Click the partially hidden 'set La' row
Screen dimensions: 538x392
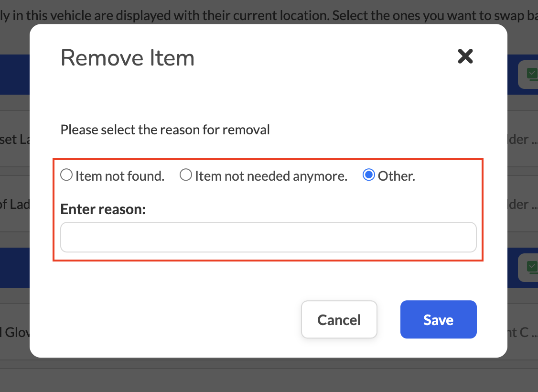coord(15,139)
